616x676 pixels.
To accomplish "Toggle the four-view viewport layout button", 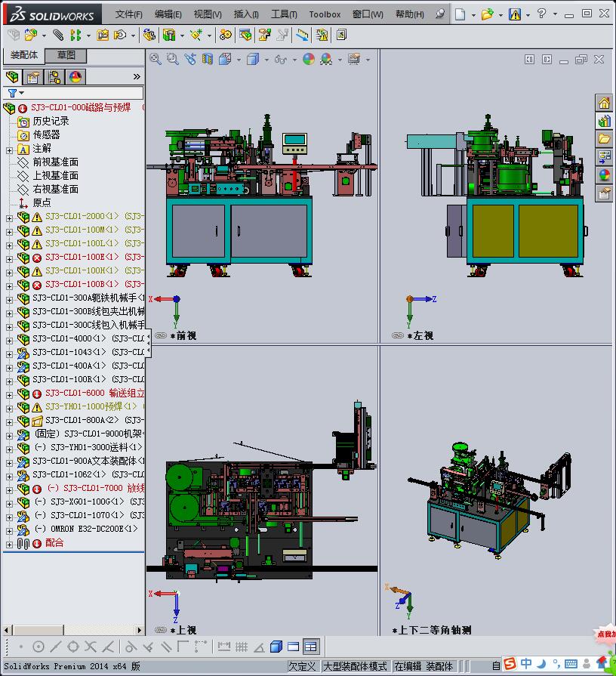I will click(311, 647).
